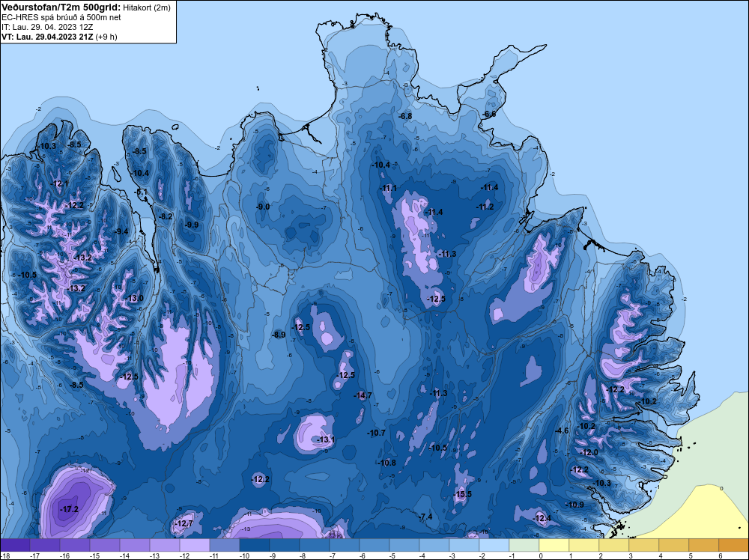Click the -10.7 temperature value
This screenshot has width=749, height=560.
[x=376, y=433]
